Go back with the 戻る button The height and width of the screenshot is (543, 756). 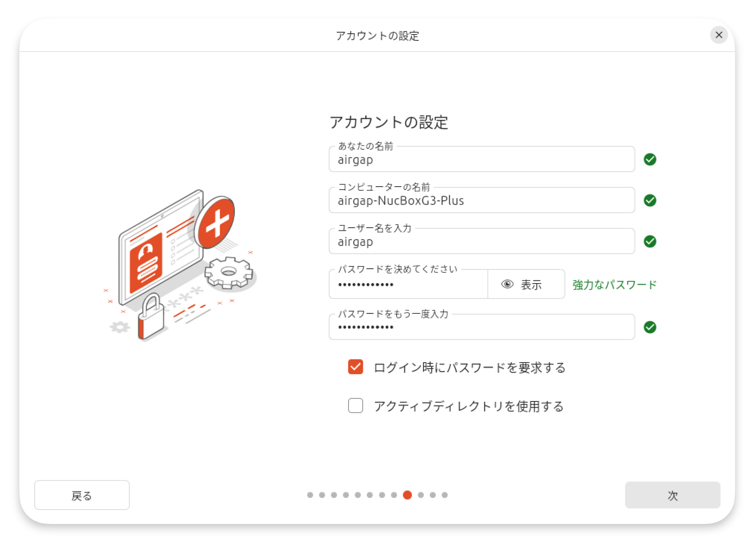tap(82, 495)
